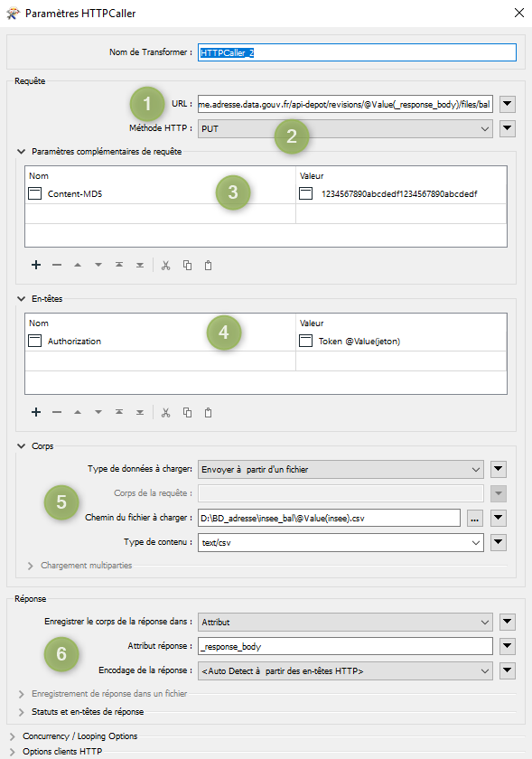
Task: Move up row in En-têtes table
Action: tap(78, 412)
